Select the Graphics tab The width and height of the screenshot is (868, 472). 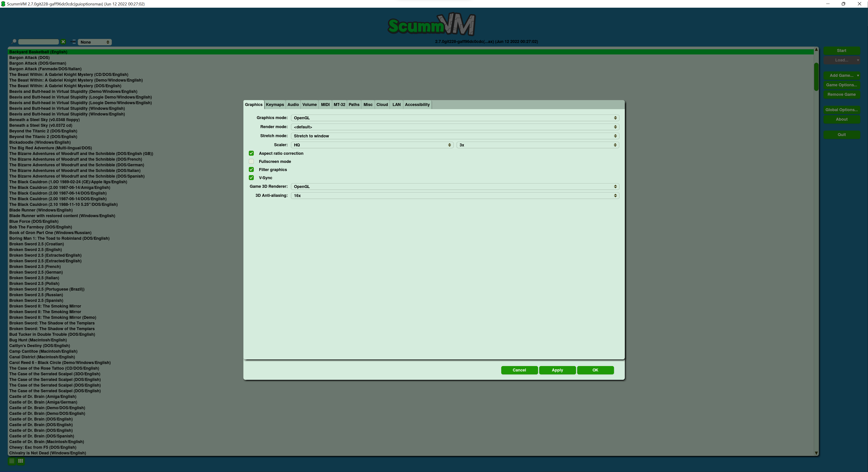click(254, 104)
